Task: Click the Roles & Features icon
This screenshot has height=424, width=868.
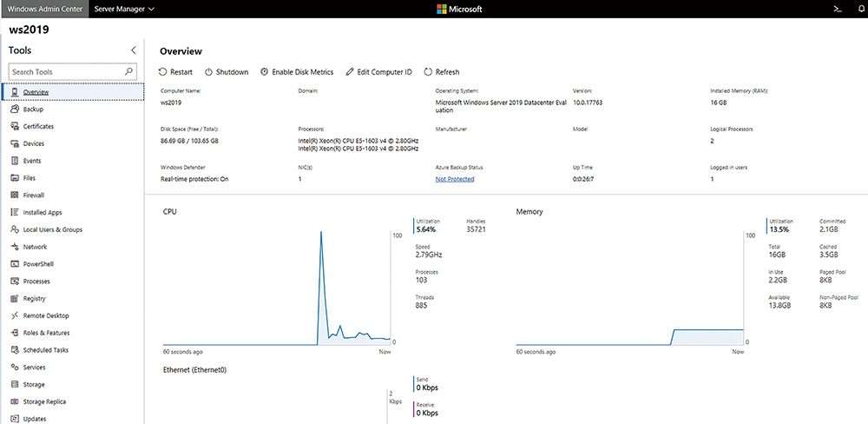Action: point(15,333)
